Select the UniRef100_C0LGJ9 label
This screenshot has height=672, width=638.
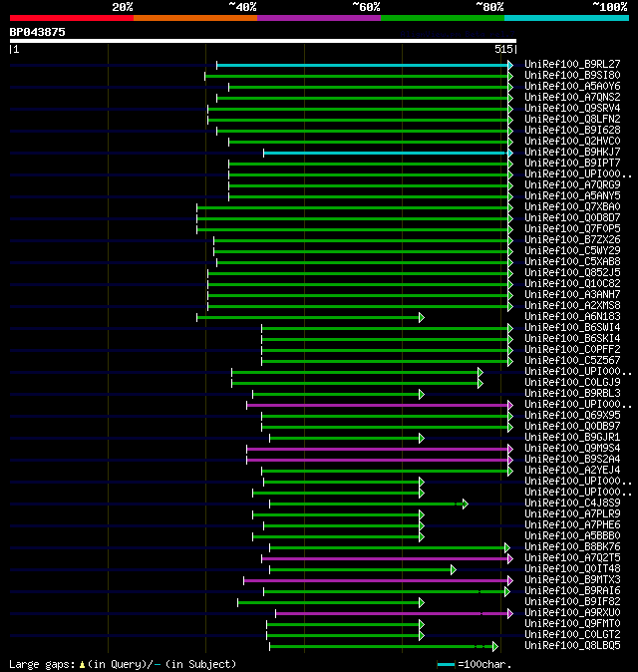572,382
